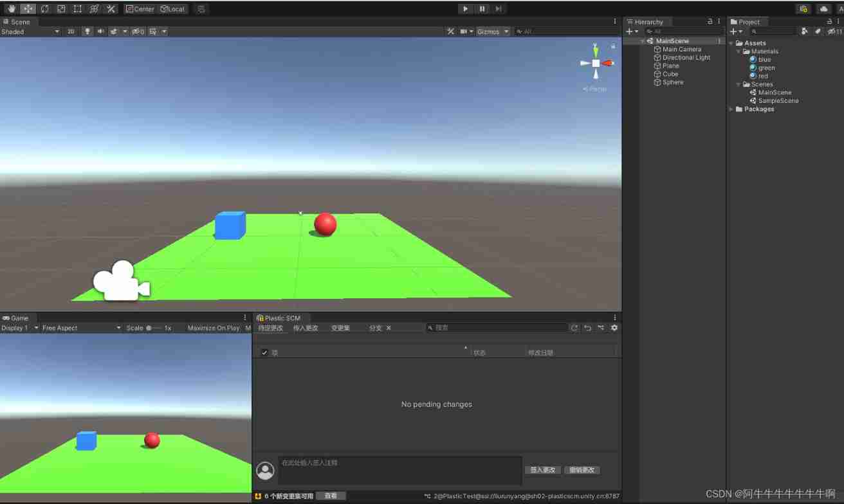The image size is (844, 504).
Task: Toggle 2D view mode
Action: tap(71, 32)
